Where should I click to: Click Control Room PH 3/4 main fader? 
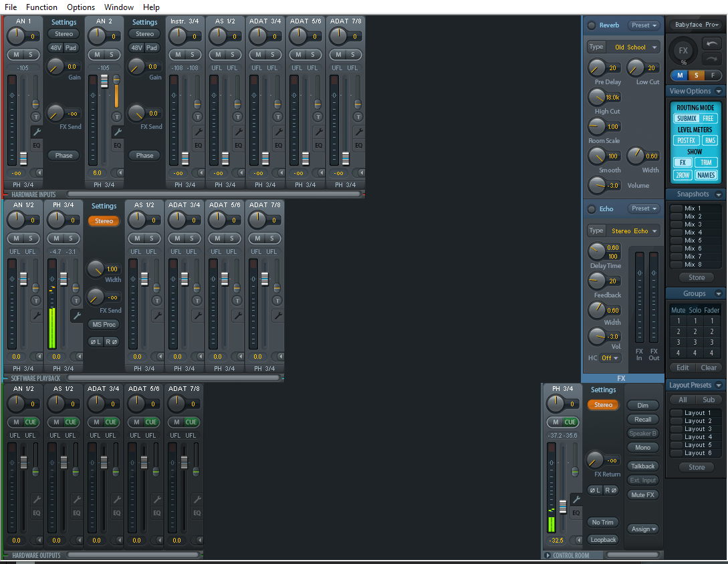(x=563, y=507)
